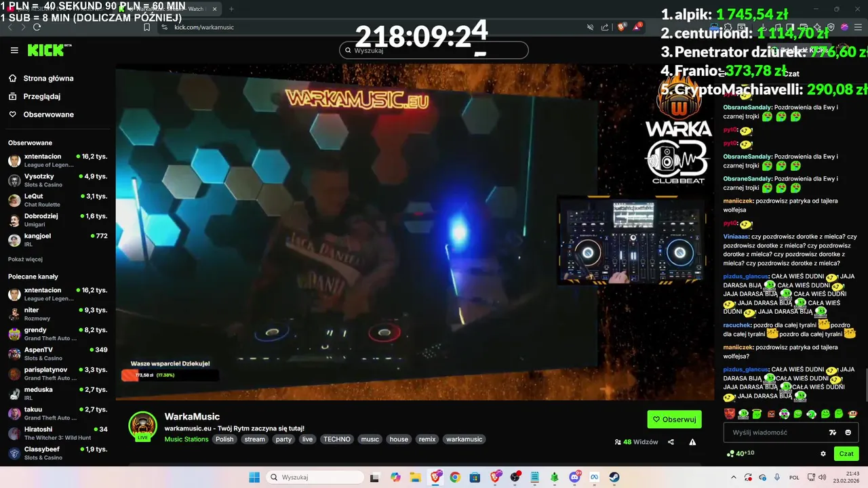Click the Brave shields icon
The height and width of the screenshot is (488, 868).
tap(621, 27)
